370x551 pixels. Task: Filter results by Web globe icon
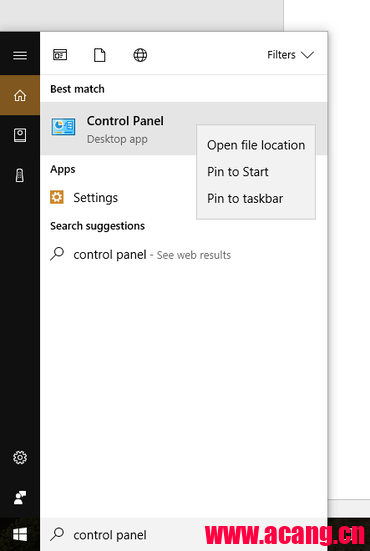pyautogui.click(x=140, y=55)
